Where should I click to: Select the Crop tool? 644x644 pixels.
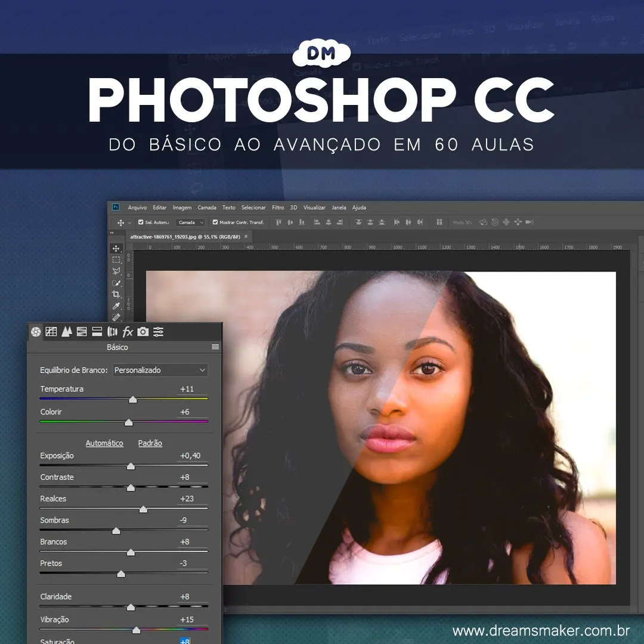pyautogui.click(x=116, y=295)
